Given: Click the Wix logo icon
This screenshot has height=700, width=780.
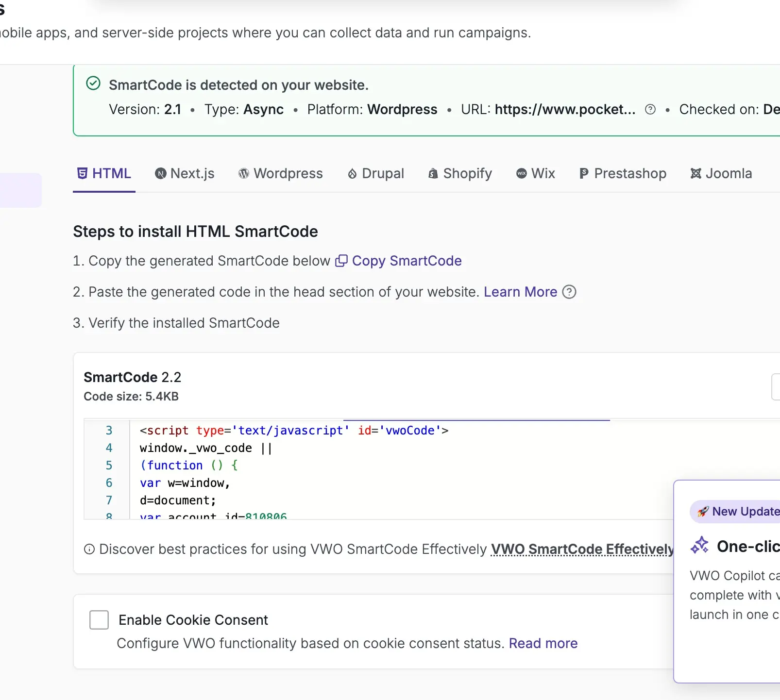Looking at the screenshot, I should [522, 173].
